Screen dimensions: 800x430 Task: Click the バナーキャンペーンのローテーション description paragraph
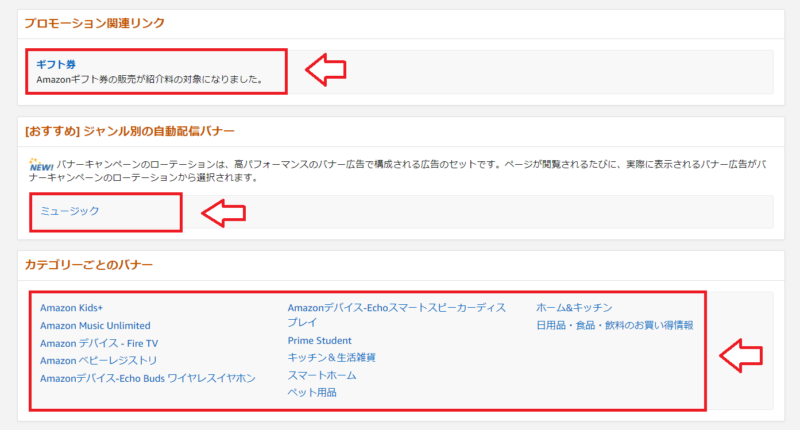(398, 171)
